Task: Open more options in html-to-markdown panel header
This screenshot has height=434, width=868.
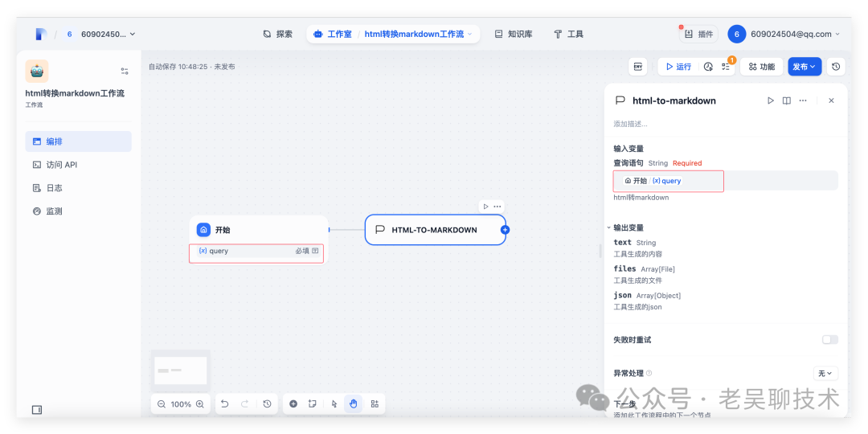Action: click(803, 100)
